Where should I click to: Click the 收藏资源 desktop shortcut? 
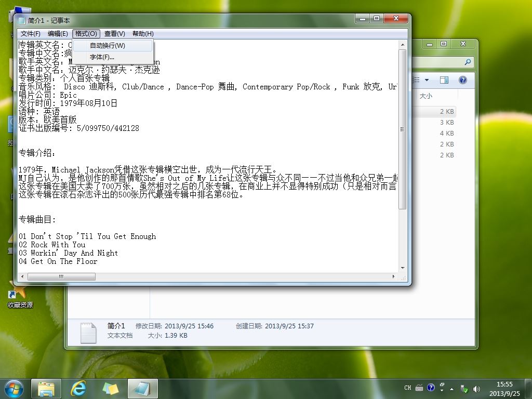click(x=20, y=296)
